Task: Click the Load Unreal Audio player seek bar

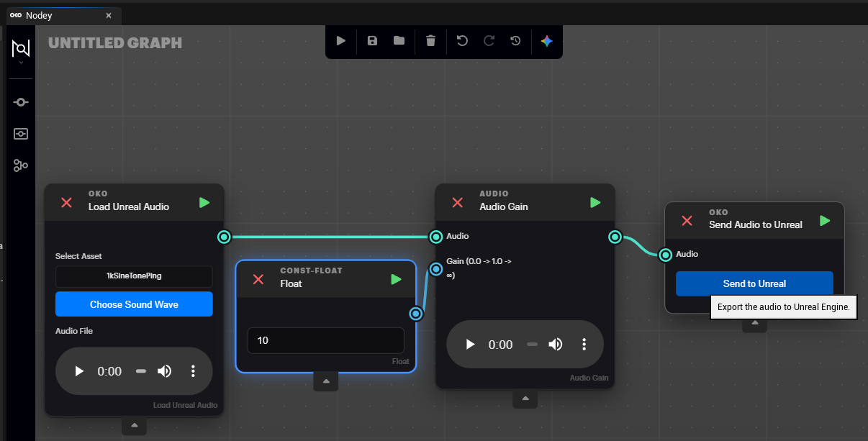Action: pyautogui.click(x=141, y=371)
